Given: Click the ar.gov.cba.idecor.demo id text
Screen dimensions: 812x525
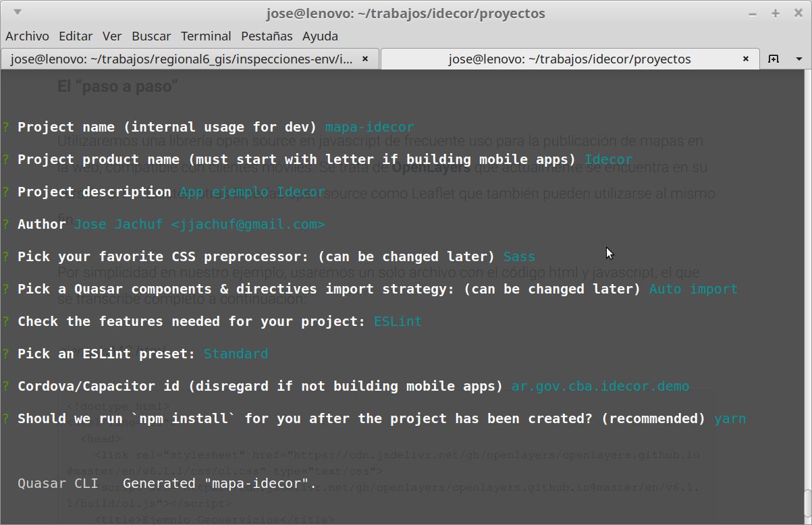Looking at the screenshot, I should point(601,386).
